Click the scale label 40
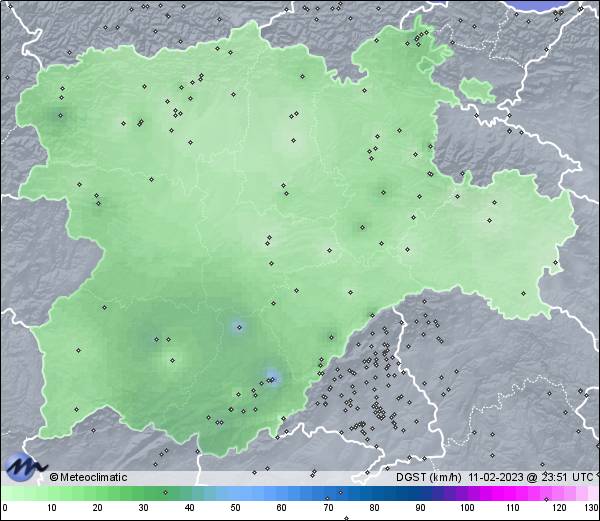 click(x=189, y=508)
